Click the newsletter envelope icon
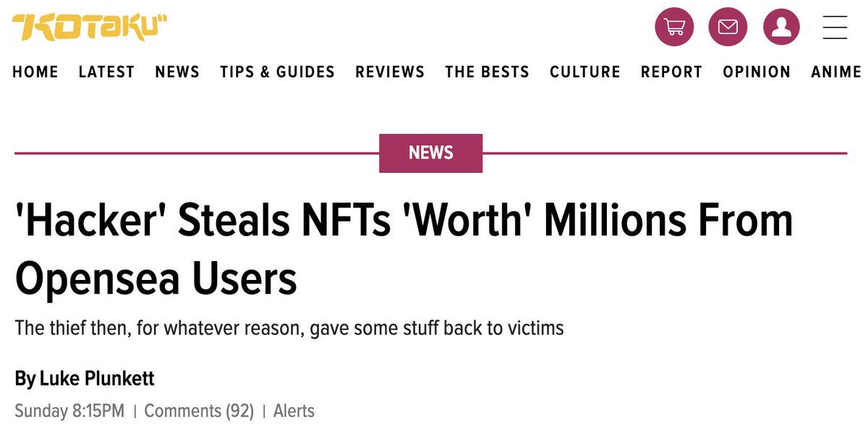Viewport: 868px width, 437px height. 728,27
